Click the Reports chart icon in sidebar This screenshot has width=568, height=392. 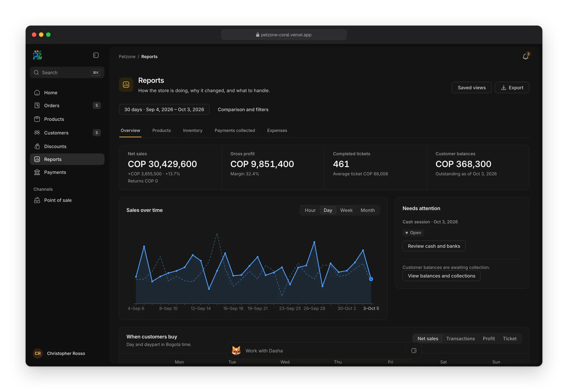[37, 159]
